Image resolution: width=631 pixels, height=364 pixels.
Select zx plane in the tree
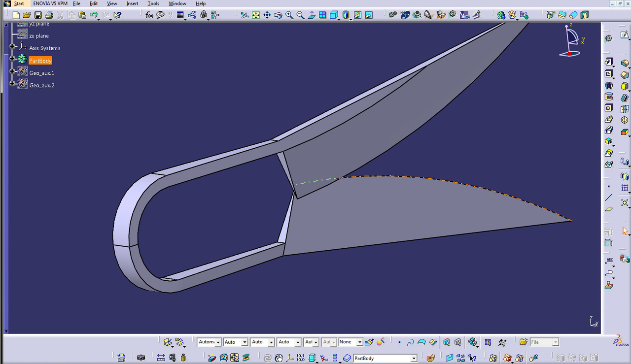(39, 36)
